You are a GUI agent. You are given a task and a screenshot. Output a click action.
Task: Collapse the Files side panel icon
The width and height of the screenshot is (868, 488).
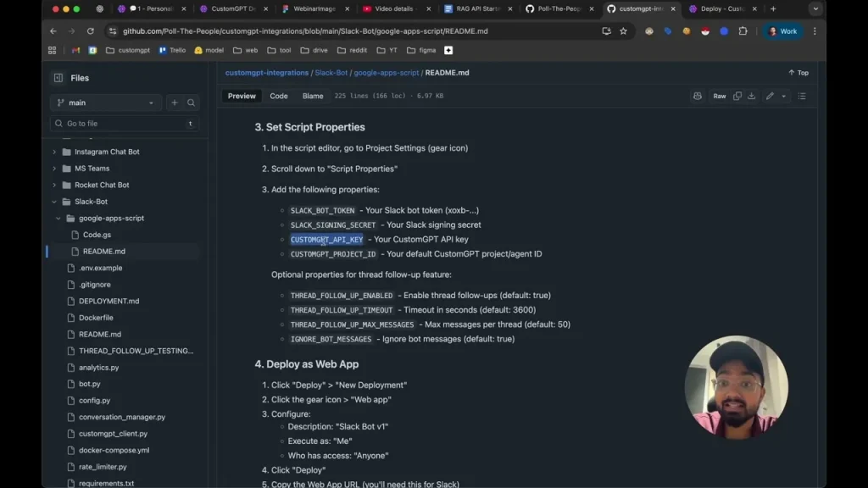coord(58,78)
